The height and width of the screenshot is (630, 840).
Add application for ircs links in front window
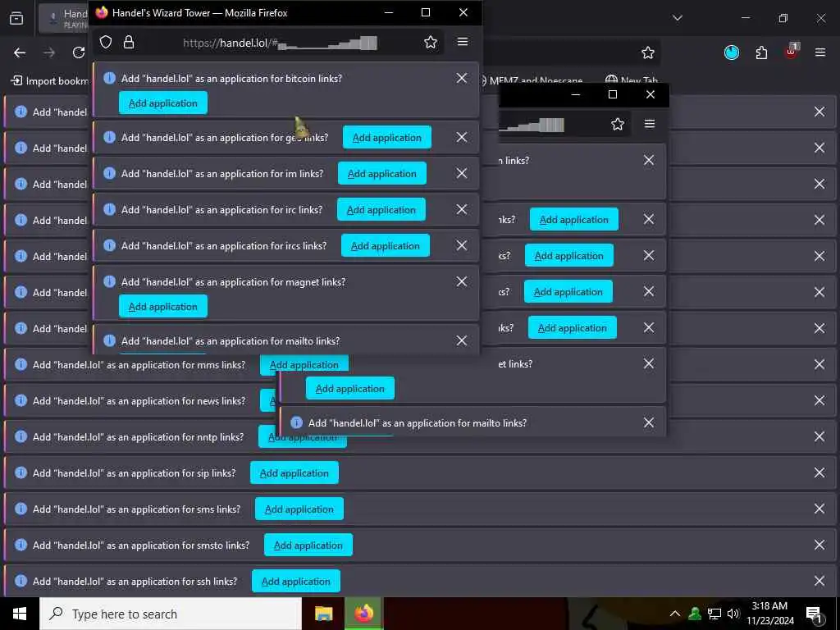click(386, 245)
